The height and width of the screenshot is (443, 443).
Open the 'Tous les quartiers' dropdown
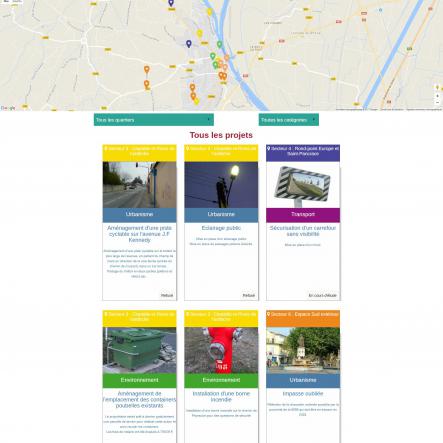click(154, 120)
